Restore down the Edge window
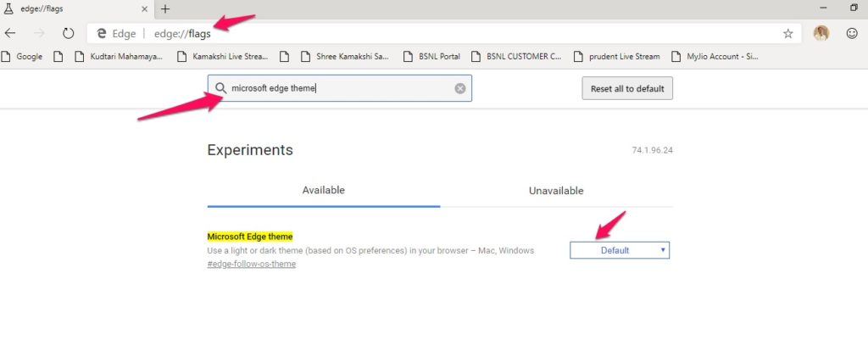The height and width of the screenshot is (340, 868). 853,8
